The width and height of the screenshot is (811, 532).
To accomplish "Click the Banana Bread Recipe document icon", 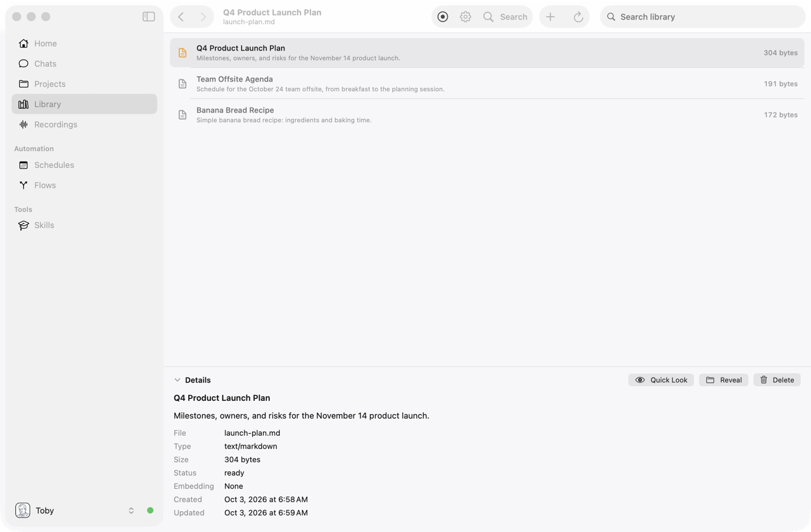I will 182,115.
